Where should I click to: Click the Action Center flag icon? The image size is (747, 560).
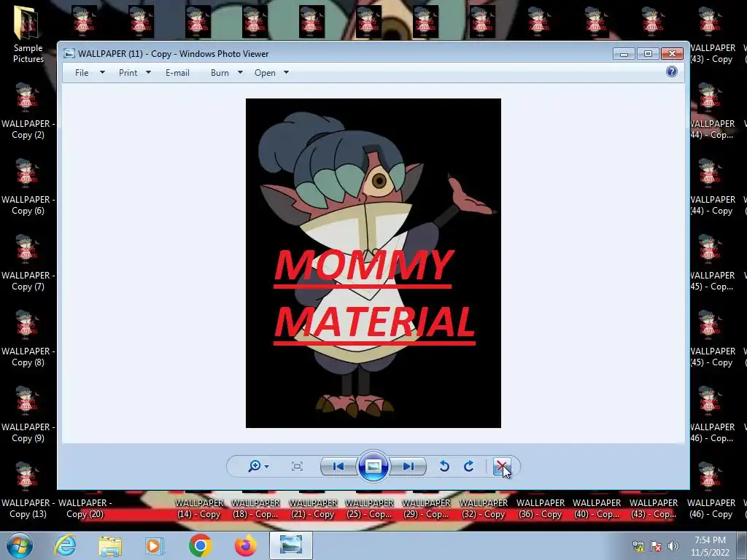click(x=656, y=546)
